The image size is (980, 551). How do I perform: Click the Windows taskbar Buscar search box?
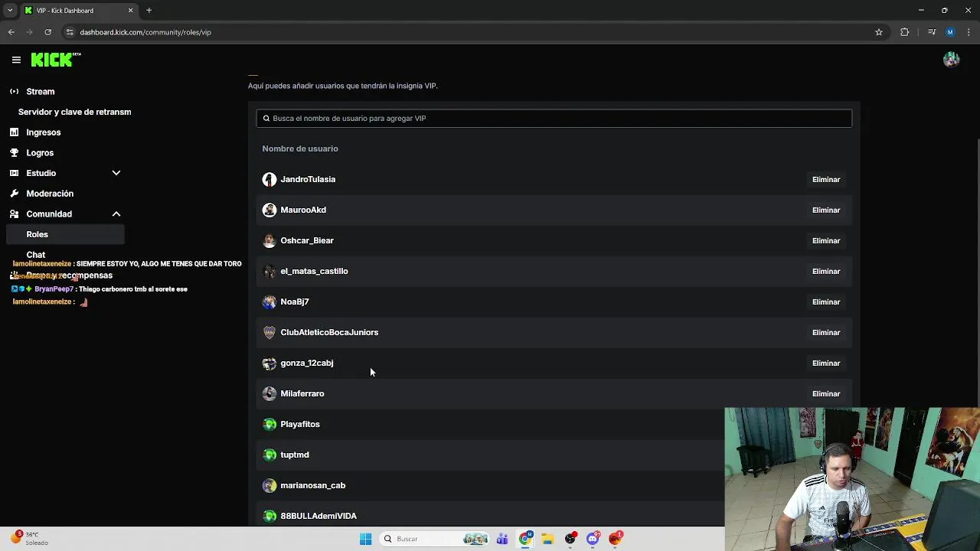[434, 539]
